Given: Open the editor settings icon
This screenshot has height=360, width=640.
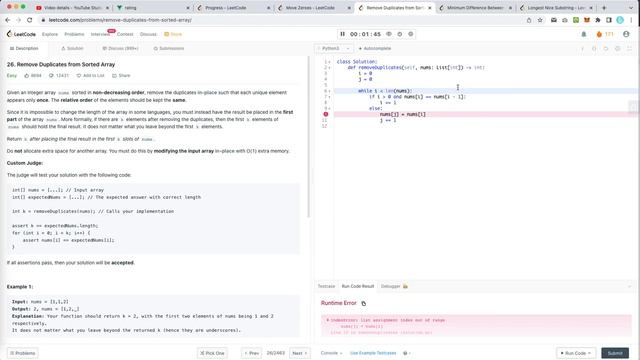Looking at the screenshot, I should click(618, 49).
